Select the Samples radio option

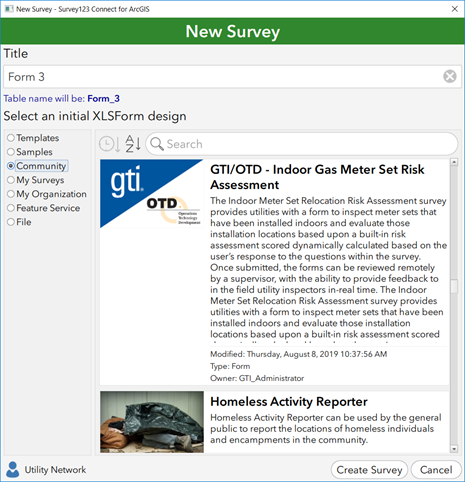(x=30, y=152)
